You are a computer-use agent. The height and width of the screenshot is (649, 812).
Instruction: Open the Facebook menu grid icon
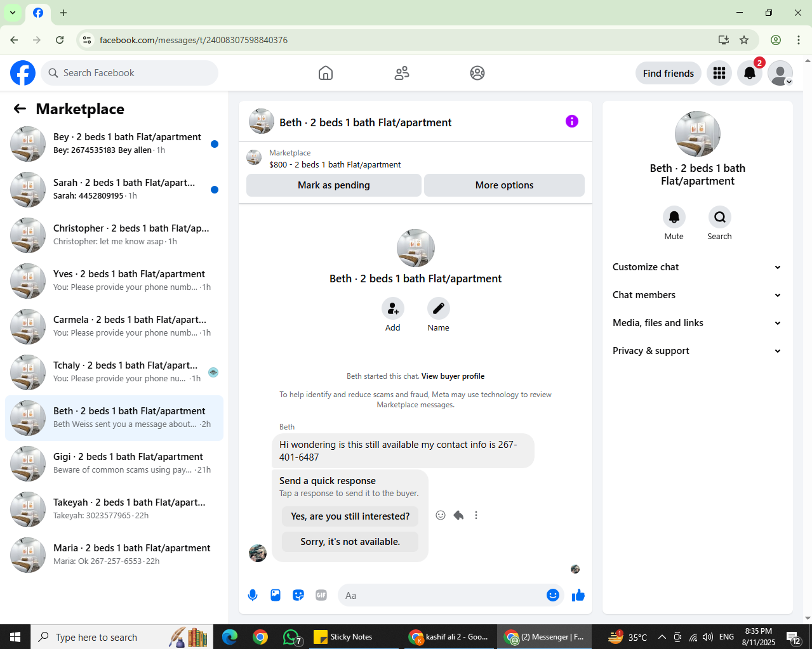pyautogui.click(x=719, y=73)
